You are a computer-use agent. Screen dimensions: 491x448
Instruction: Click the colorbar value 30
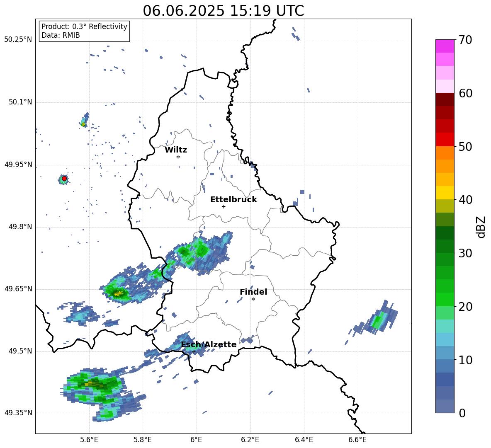pos(465,253)
